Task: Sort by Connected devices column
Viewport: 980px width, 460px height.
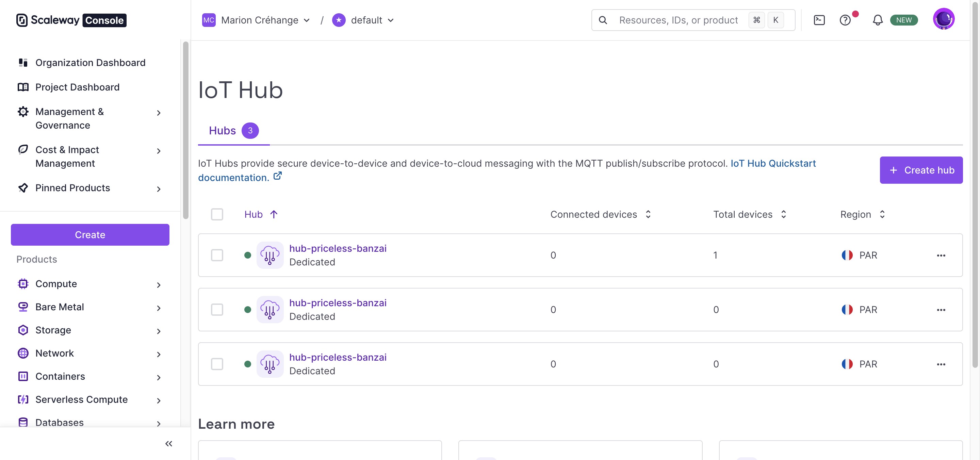Action: pyautogui.click(x=600, y=214)
